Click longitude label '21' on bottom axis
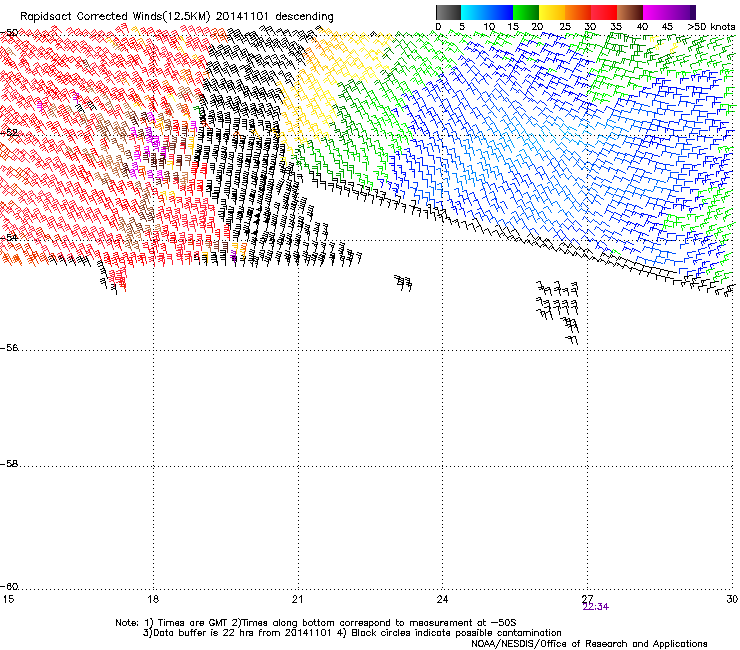740x650 pixels. coord(297,599)
